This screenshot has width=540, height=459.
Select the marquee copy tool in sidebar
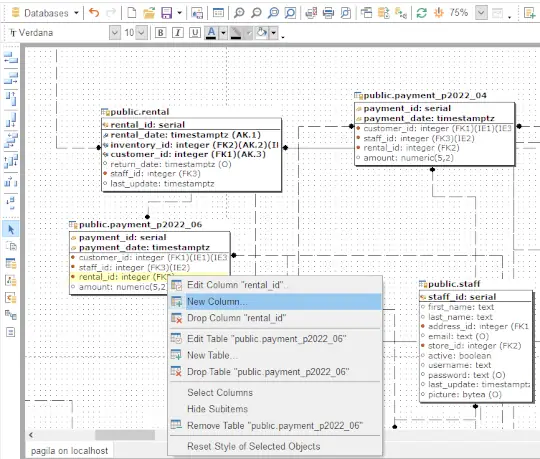[11, 247]
